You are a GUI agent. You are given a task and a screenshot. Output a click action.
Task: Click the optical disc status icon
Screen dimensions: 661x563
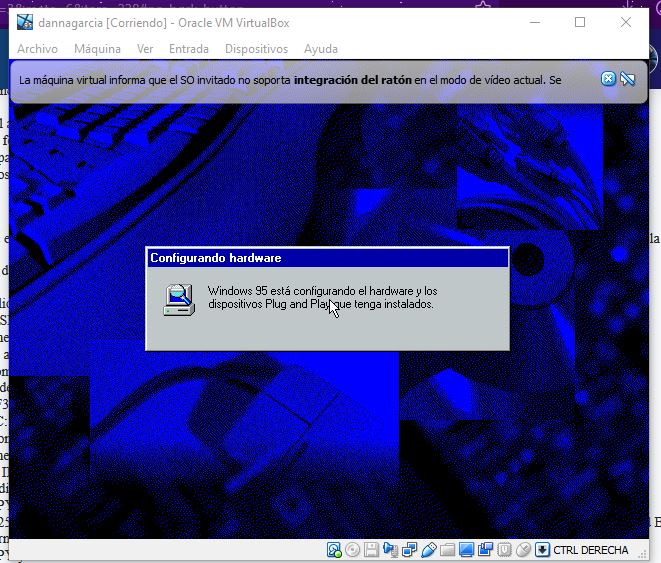[352, 550]
